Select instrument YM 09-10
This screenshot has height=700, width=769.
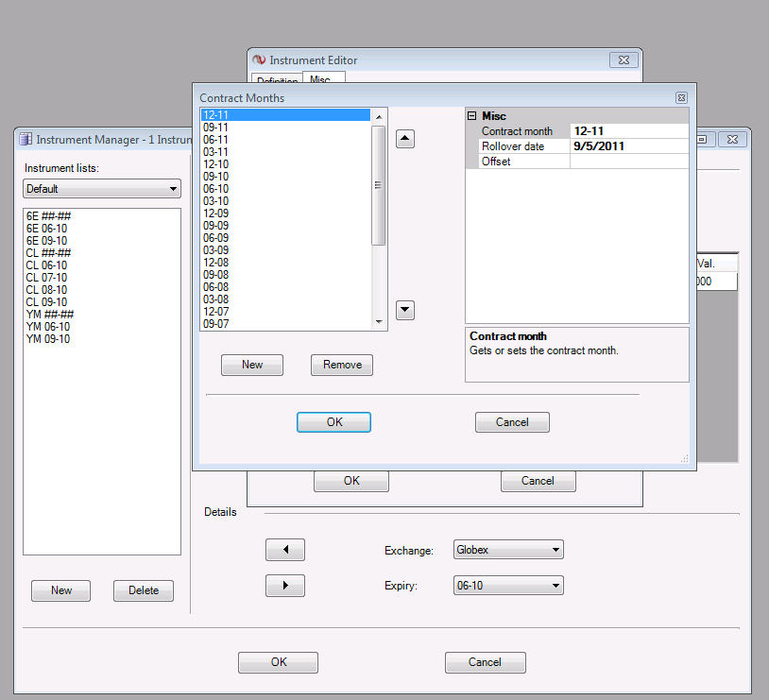pyautogui.click(x=48, y=338)
